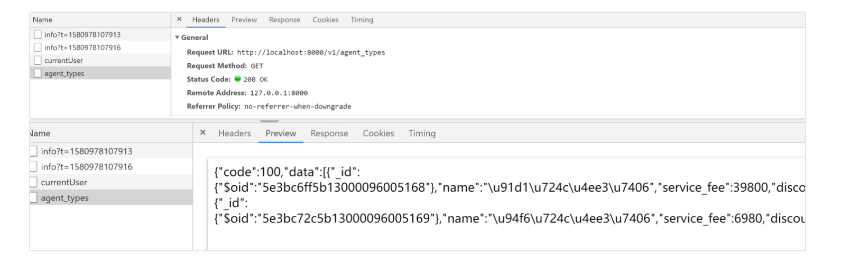Click the second $oid line in JSON preview
The width and height of the screenshot is (868, 273).
pos(509,218)
